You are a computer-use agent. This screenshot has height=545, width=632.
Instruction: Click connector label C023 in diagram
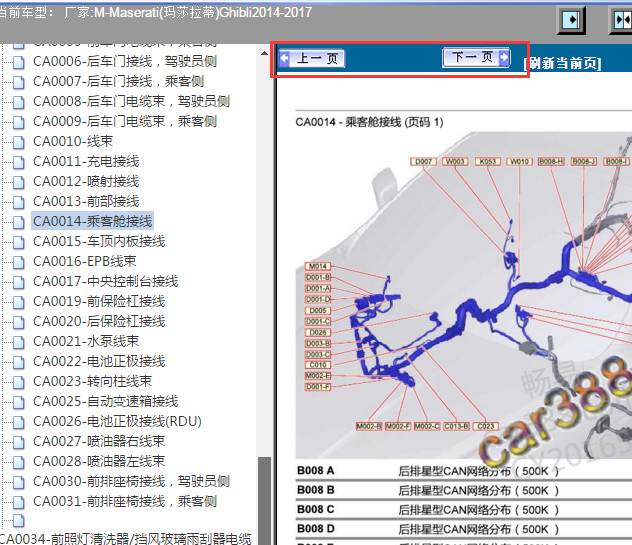(x=486, y=426)
